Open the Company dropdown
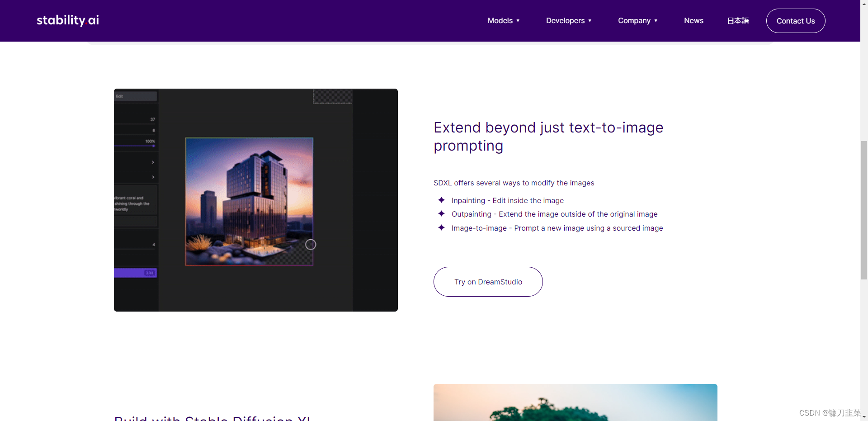The height and width of the screenshot is (421, 868). click(x=638, y=21)
